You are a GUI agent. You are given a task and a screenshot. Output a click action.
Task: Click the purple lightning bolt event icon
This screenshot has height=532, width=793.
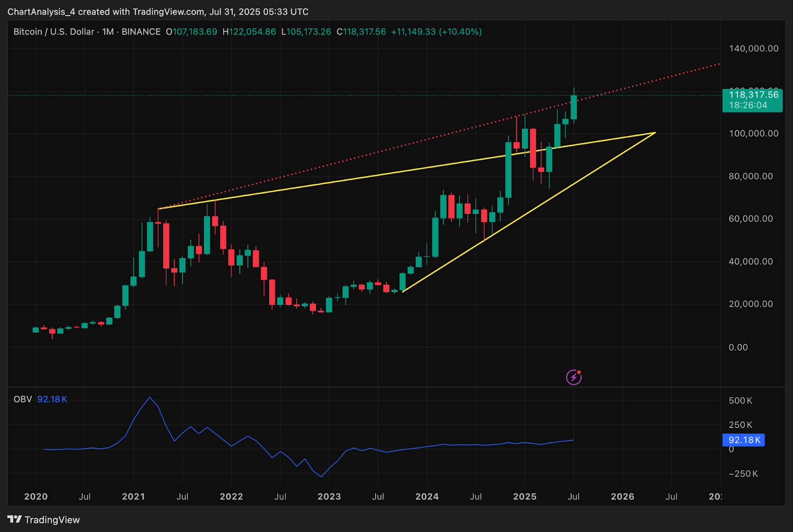click(x=573, y=377)
